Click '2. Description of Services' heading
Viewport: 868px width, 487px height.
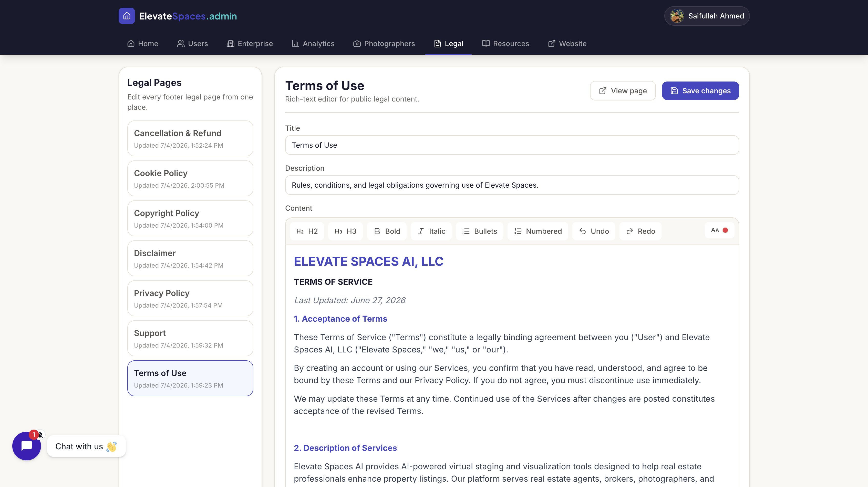345,448
